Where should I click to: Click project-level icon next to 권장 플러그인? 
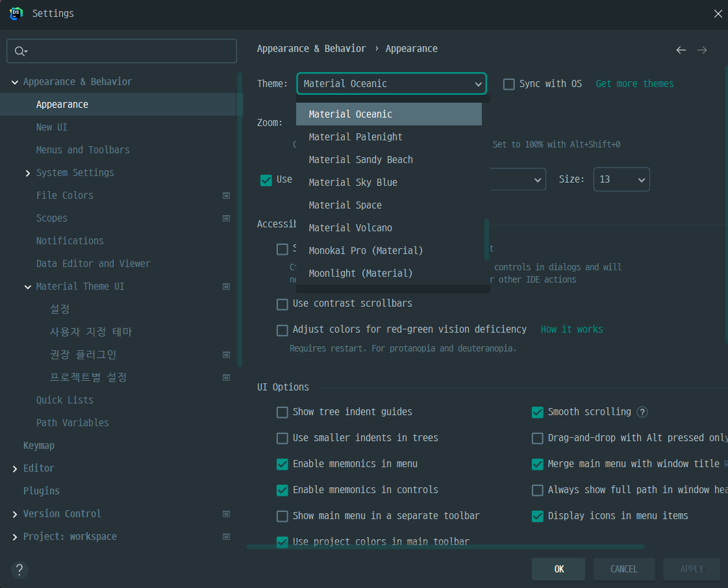pos(226,355)
